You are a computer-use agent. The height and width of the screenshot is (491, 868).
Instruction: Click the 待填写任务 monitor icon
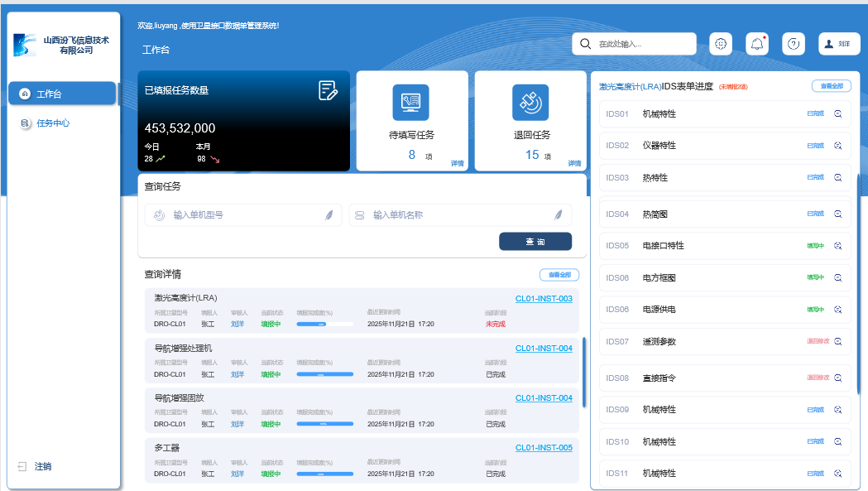click(x=411, y=103)
